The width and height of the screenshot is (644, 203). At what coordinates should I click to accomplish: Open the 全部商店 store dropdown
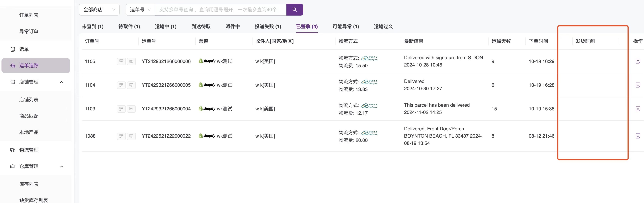[99, 9]
